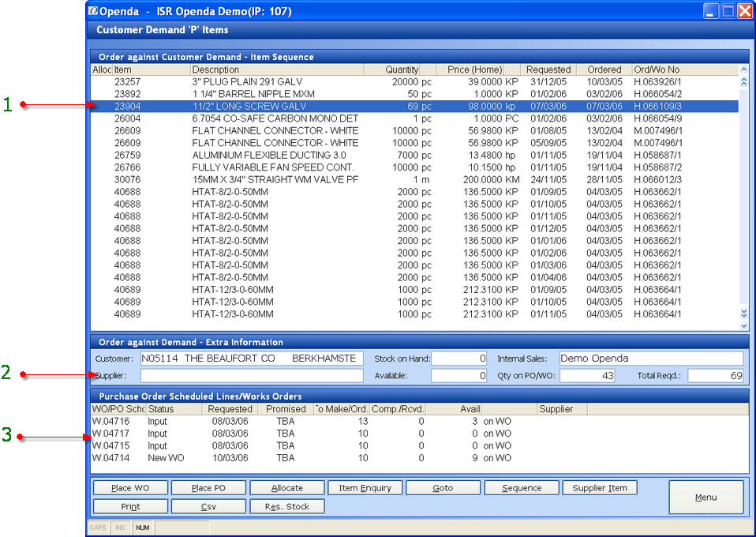Export using the Csv button
The height and width of the screenshot is (537, 756).
[x=208, y=507]
